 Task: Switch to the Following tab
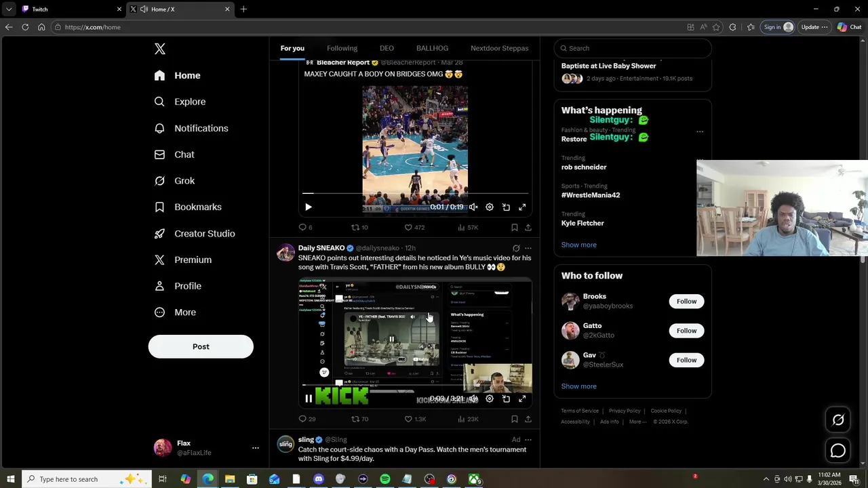point(342,48)
